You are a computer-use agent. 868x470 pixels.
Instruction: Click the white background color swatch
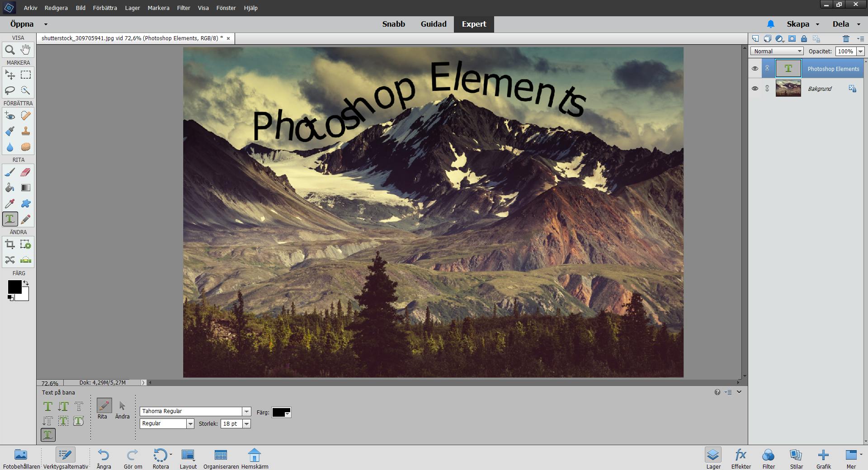24,296
